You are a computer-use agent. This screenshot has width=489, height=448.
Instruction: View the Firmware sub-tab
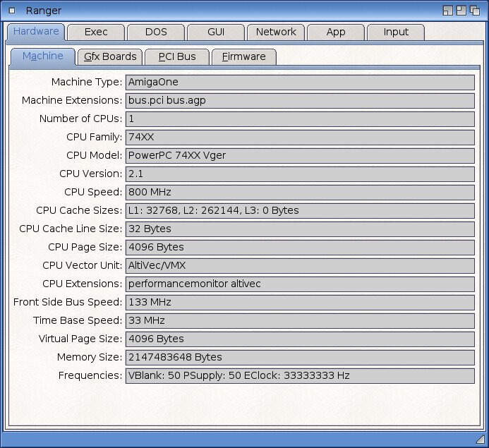click(x=243, y=56)
